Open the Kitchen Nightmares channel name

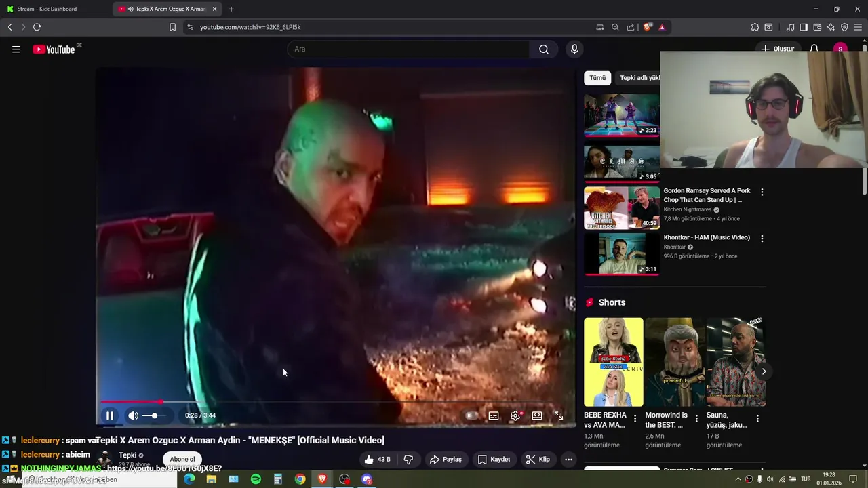click(x=688, y=210)
